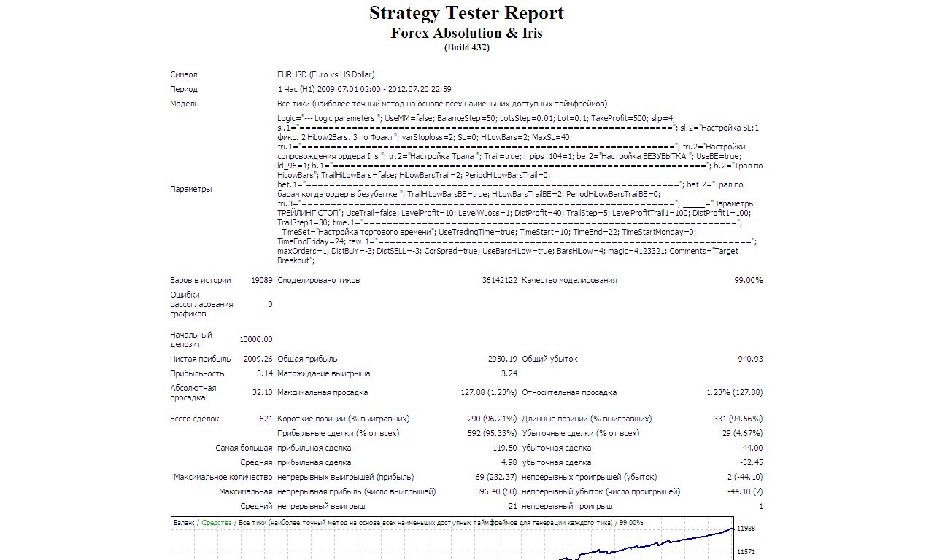This screenshot has width=934, height=560.
Task: Select the 'EURUSD (Euro vs US Dollar)' value
Action: (x=325, y=74)
